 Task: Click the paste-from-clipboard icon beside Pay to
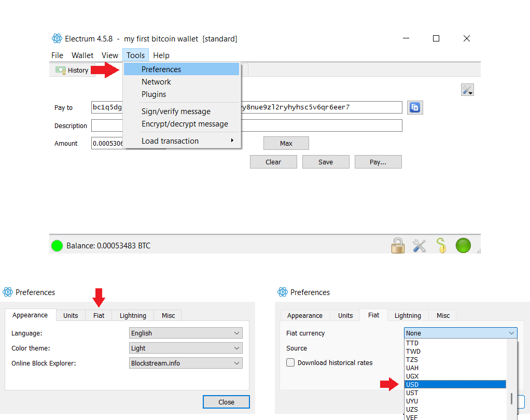point(415,107)
